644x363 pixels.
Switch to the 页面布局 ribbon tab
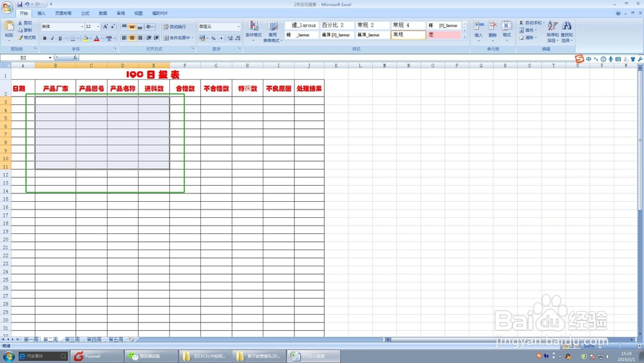(63, 13)
